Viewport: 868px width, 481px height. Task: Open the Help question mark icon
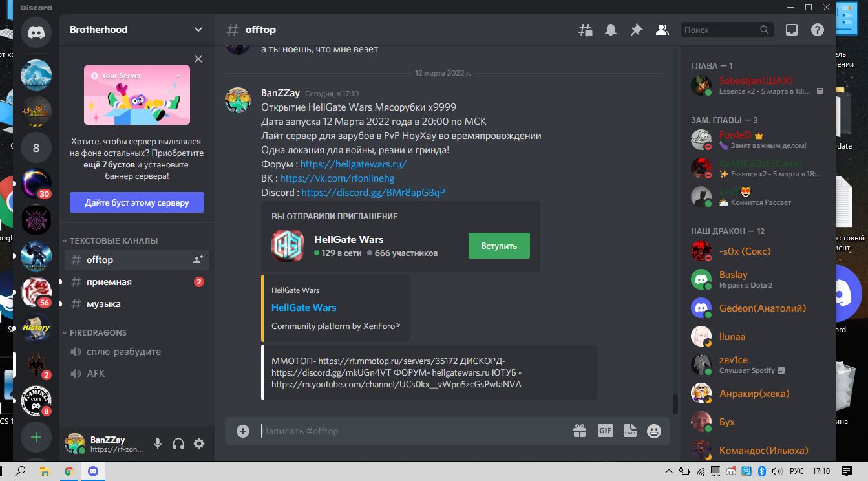(818, 30)
